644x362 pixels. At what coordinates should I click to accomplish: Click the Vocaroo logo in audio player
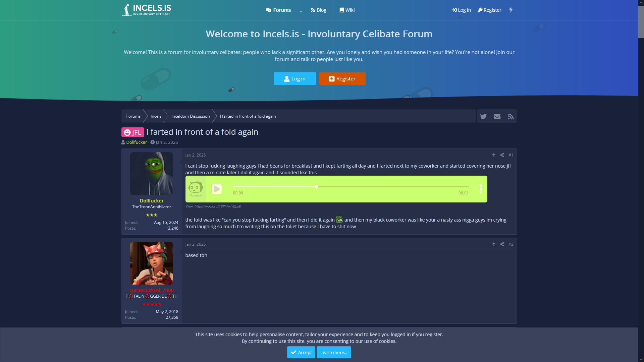click(196, 189)
